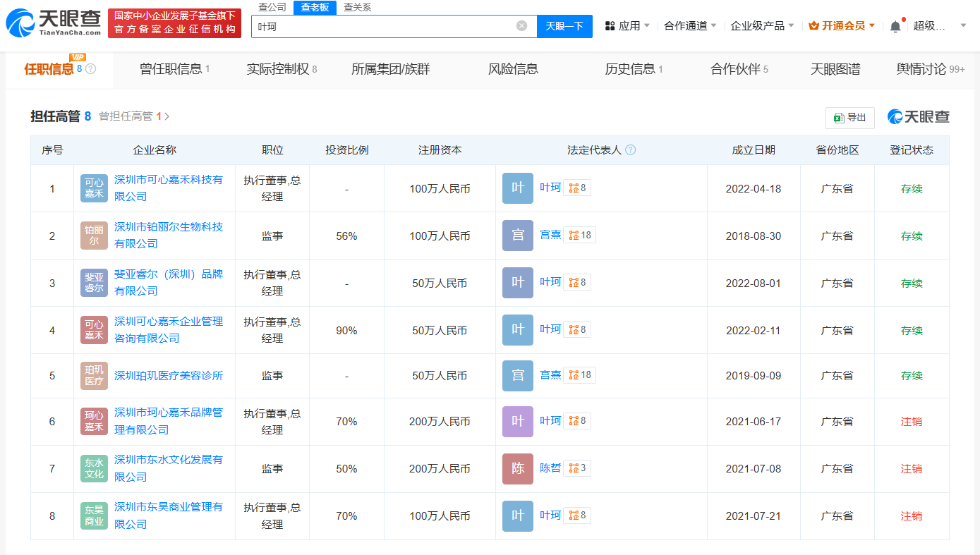Open 深圳市可心嘉禾科技有限公司 link
Image resolution: width=980 pixels, height=555 pixels.
coord(169,188)
